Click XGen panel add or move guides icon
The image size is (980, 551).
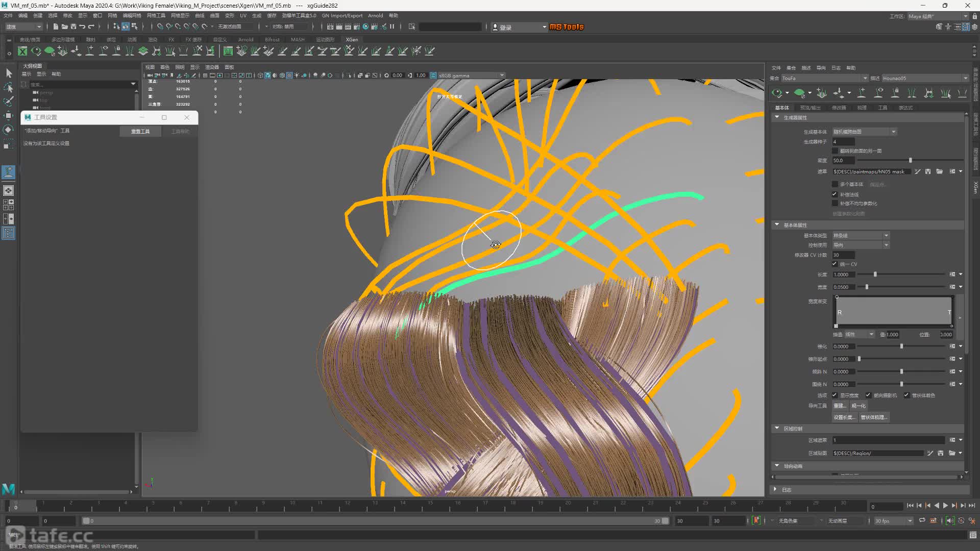click(x=862, y=93)
